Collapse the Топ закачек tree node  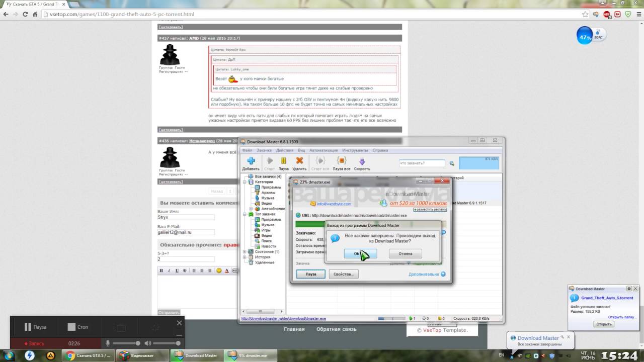245,214
